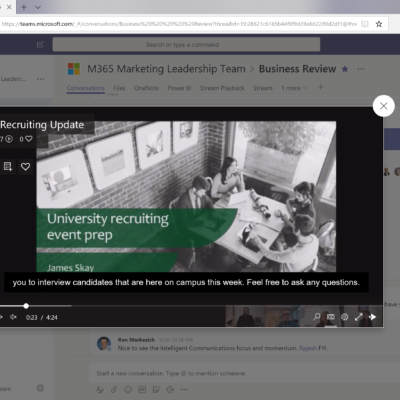This screenshot has width=400, height=400.
Task: Open Ron Markezich's profile avatar
Action: [x=104, y=343]
